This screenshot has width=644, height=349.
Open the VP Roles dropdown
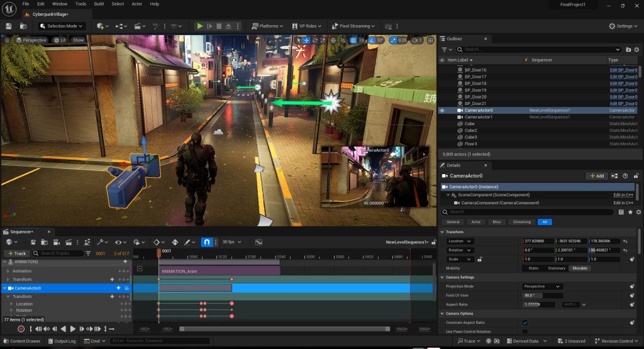(x=306, y=26)
